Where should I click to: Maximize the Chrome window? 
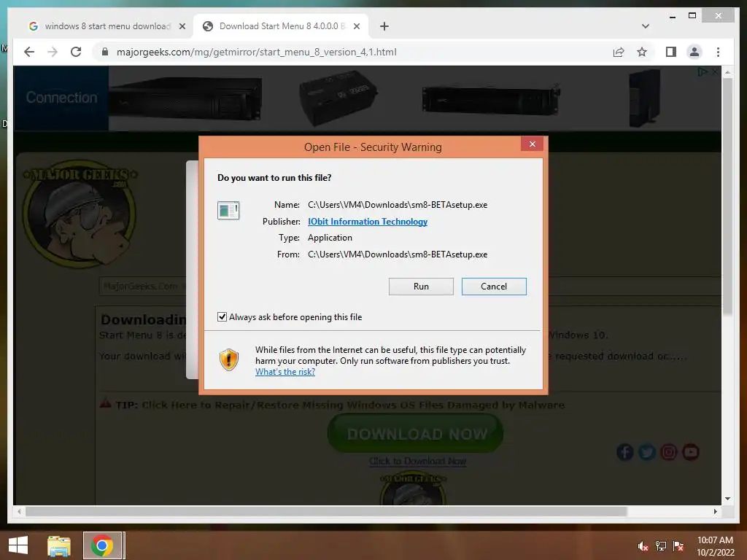[692, 16]
